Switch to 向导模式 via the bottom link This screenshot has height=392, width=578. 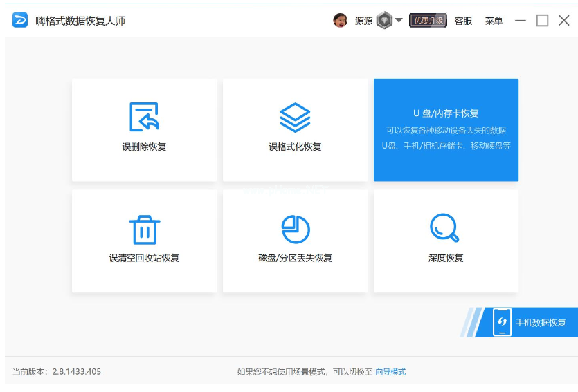(x=390, y=372)
